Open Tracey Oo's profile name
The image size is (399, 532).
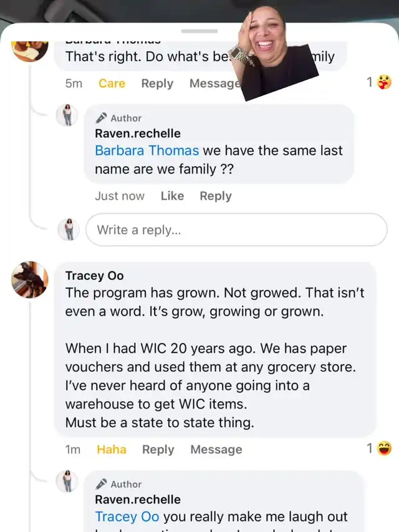coord(94,276)
